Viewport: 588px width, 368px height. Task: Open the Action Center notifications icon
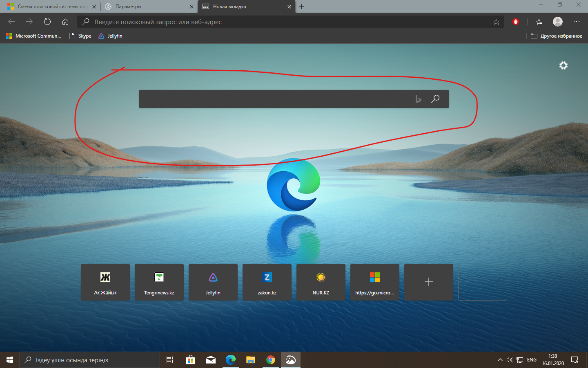[x=575, y=360]
